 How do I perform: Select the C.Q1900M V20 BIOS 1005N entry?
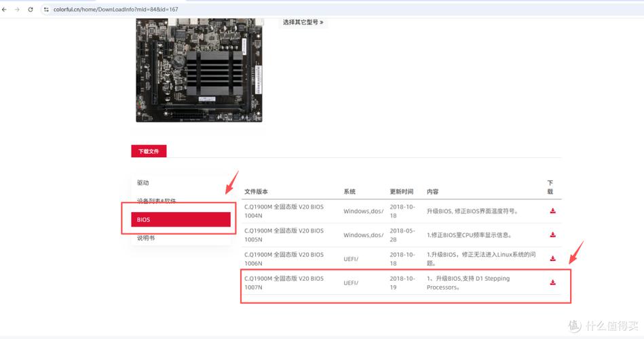[x=284, y=235]
